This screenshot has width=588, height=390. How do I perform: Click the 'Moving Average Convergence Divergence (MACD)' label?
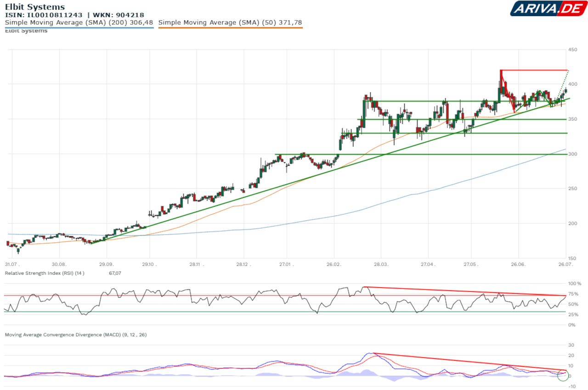click(76, 335)
